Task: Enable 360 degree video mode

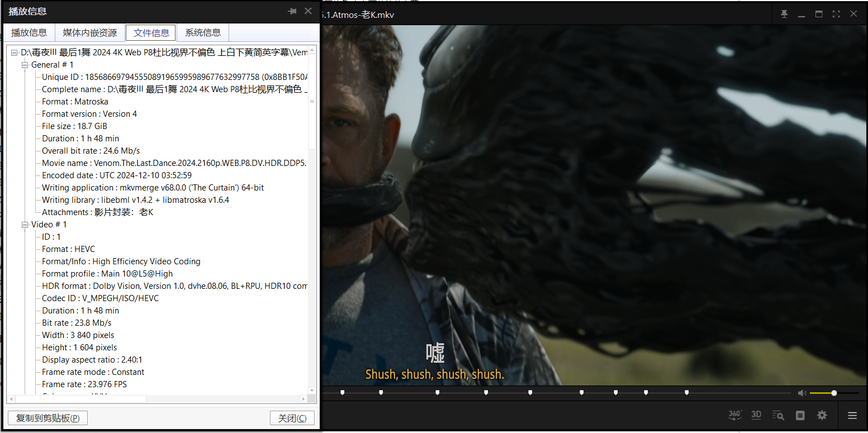Action: [x=735, y=415]
